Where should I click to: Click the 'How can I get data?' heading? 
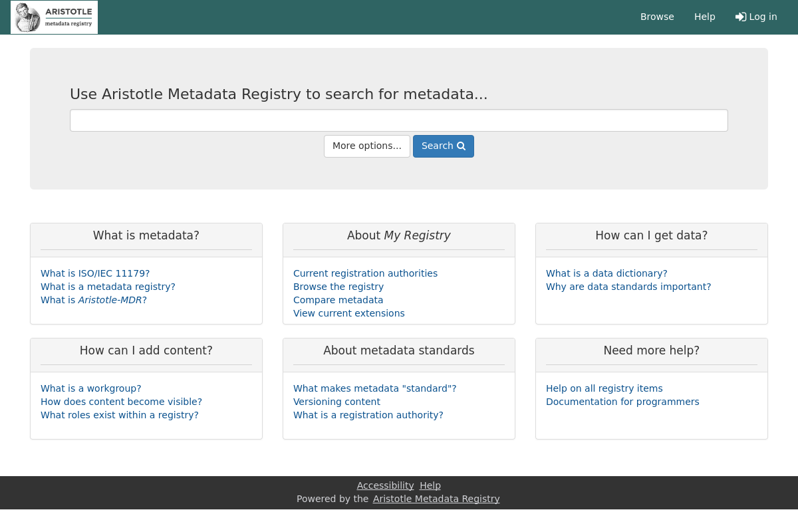click(652, 235)
